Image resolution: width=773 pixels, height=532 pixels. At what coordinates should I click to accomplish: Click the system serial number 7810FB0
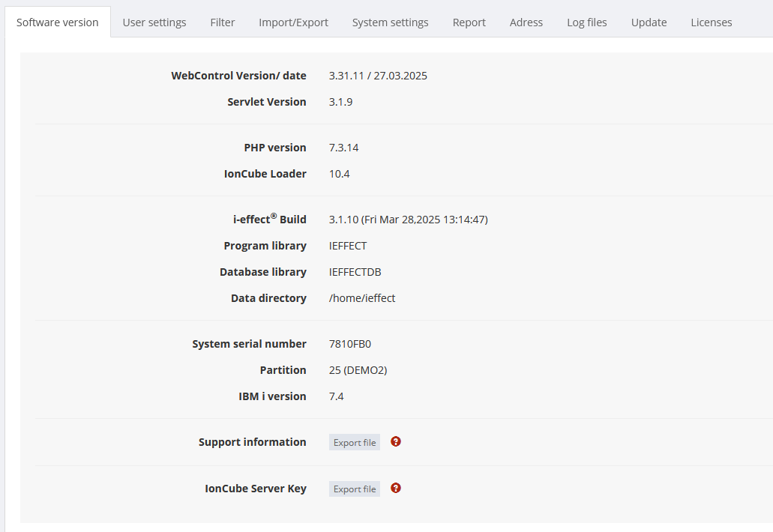[x=350, y=344]
